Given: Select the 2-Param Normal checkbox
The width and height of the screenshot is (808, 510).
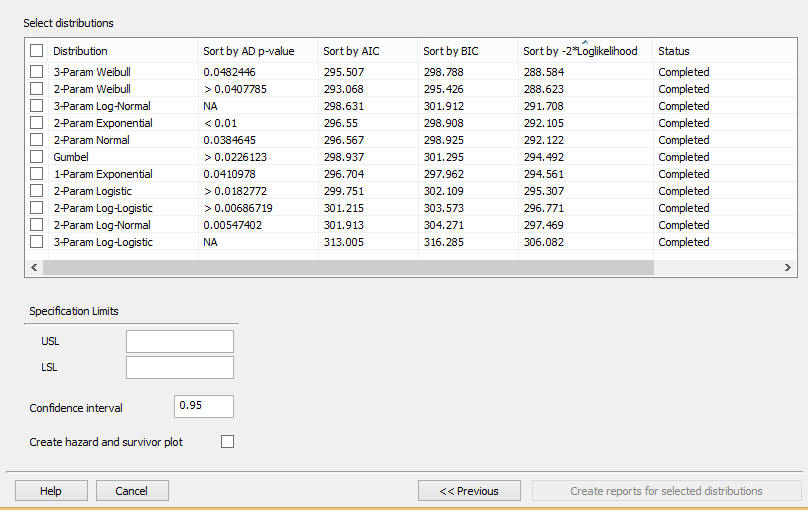Looking at the screenshot, I should tap(37, 140).
